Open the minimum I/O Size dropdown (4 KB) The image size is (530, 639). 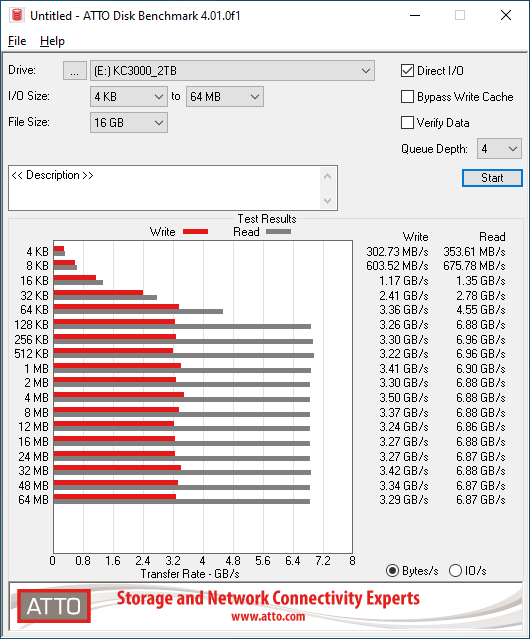(x=129, y=97)
